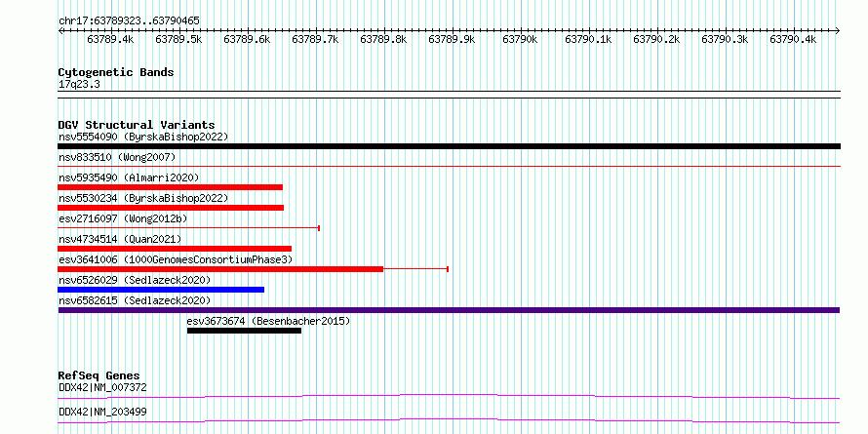868x434 pixels.
Task: Click the chr17:63789323..63790465 region label
Action: [x=129, y=21]
